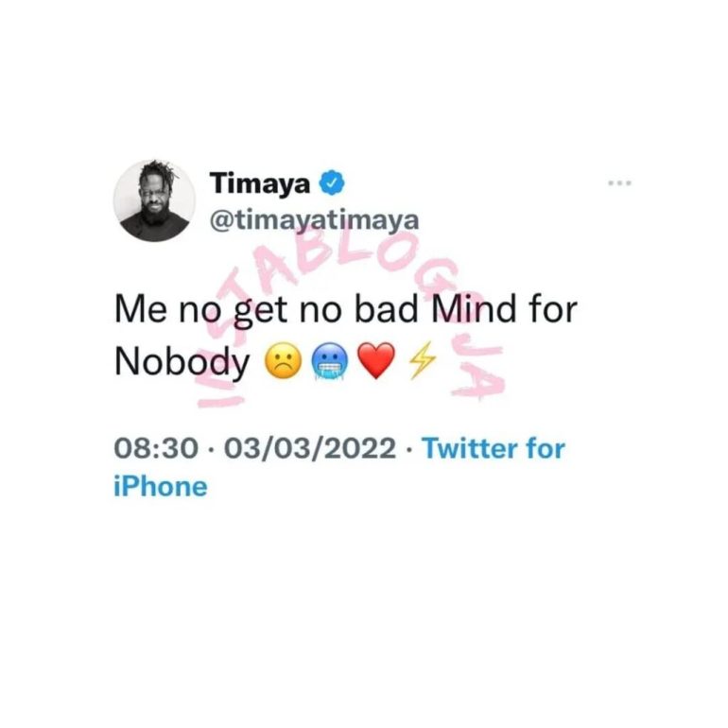Click the Timaya display name
This screenshot has height=728, width=728.
coord(260,182)
